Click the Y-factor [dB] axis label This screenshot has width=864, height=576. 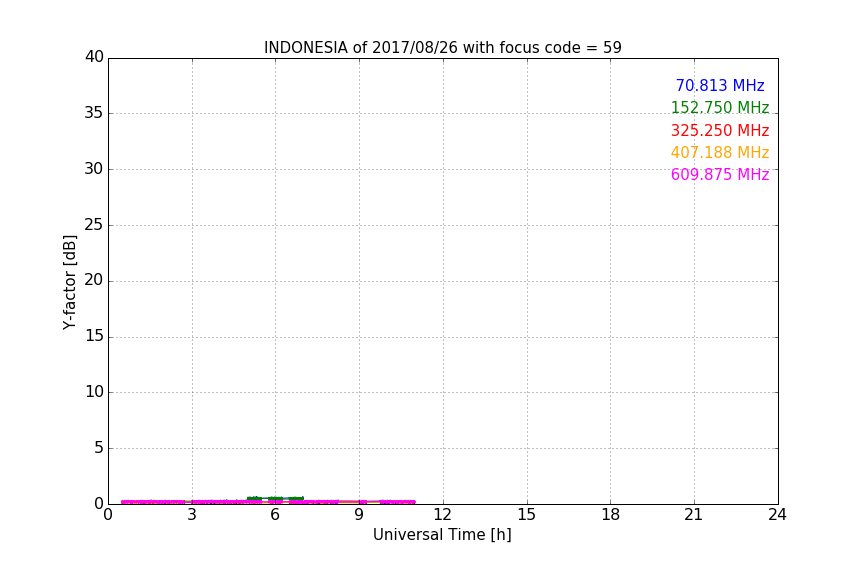pos(69,282)
